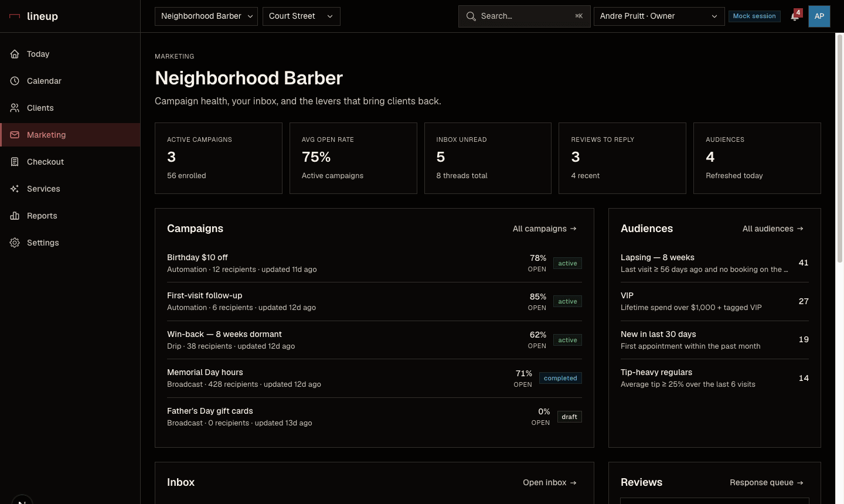The width and height of the screenshot is (844, 504).
Task: Click the arrow beside All campaigns
Action: [x=573, y=229]
